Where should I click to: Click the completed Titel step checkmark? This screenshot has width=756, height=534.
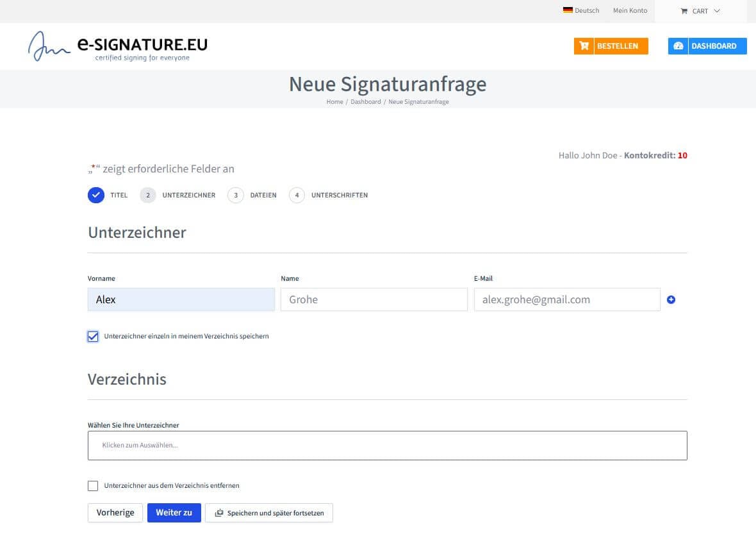tap(96, 195)
